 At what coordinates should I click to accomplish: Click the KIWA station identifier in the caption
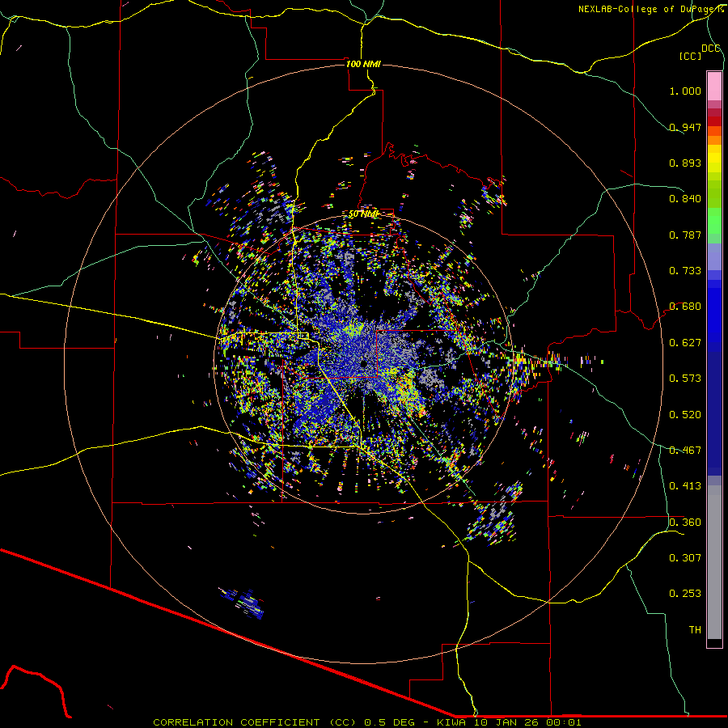click(x=451, y=722)
